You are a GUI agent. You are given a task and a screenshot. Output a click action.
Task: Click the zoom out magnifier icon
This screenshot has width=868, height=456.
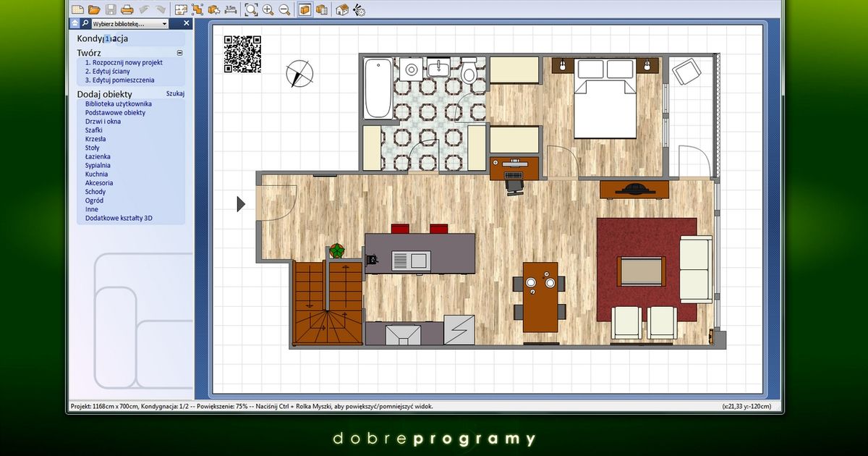click(284, 9)
